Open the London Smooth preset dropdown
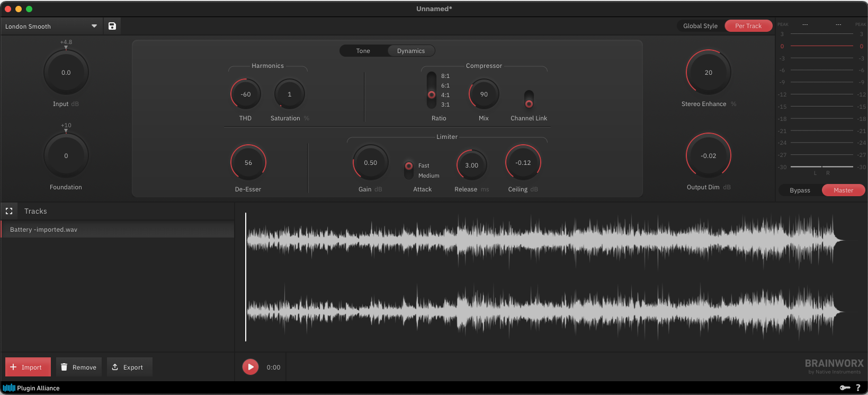The image size is (868, 395). pyautogui.click(x=51, y=26)
